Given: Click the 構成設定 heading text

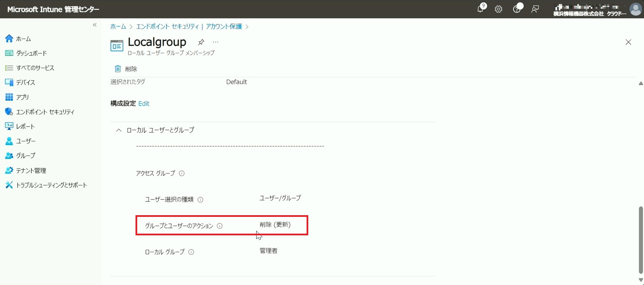Looking at the screenshot, I should (x=123, y=103).
